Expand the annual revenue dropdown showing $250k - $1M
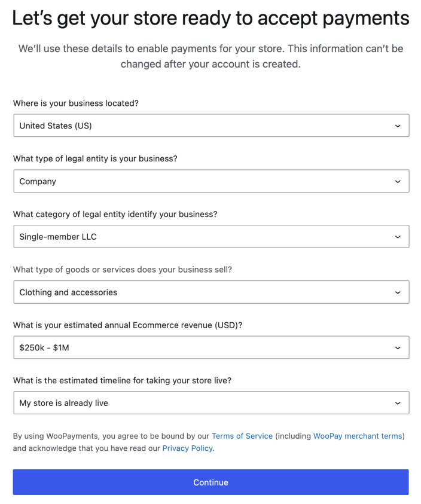 (203, 347)
